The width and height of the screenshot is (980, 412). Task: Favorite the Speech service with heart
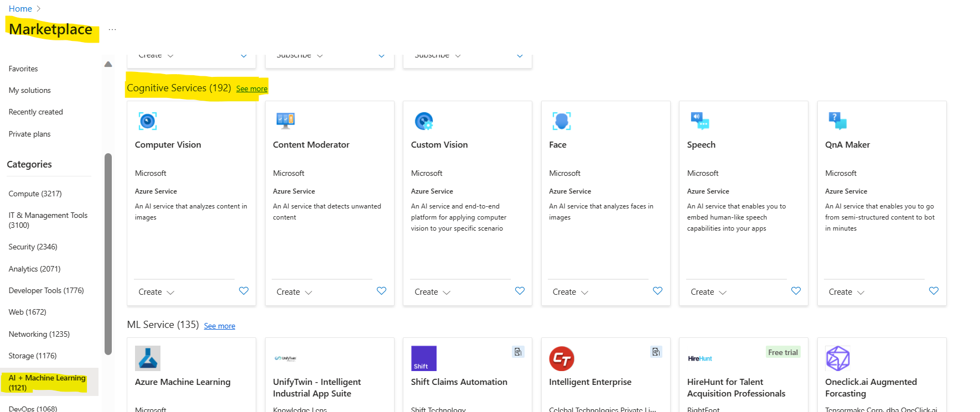point(796,291)
